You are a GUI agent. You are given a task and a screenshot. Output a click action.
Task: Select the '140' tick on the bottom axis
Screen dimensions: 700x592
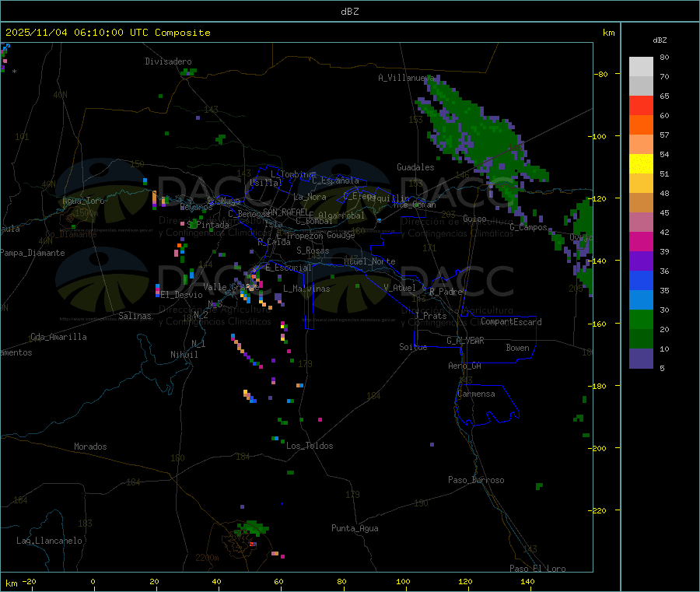(527, 581)
